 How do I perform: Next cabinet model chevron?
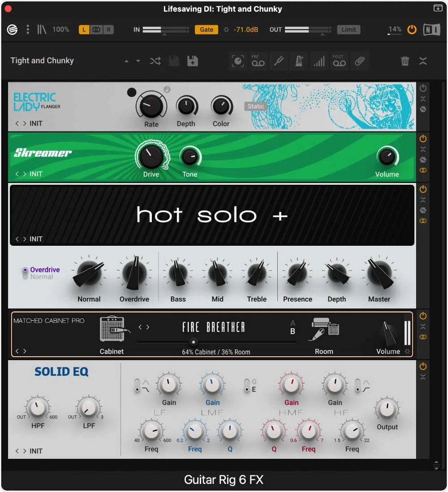click(x=148, y=327)
